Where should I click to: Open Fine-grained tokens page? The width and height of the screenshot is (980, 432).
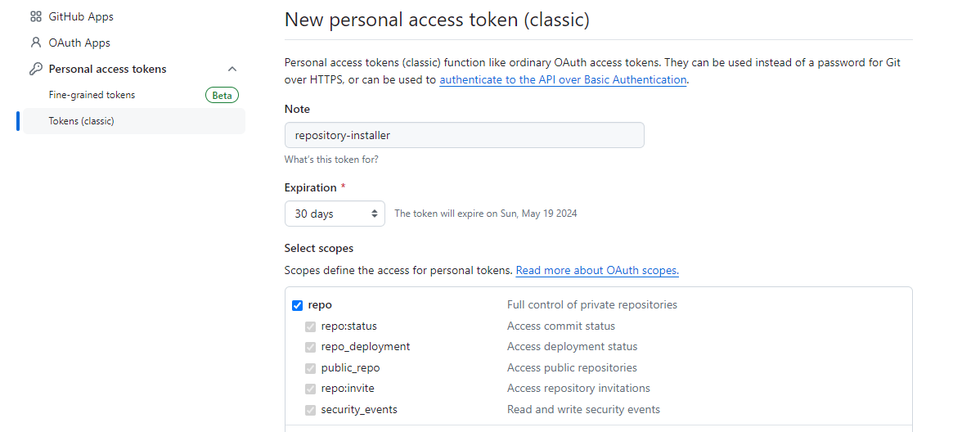92,95
